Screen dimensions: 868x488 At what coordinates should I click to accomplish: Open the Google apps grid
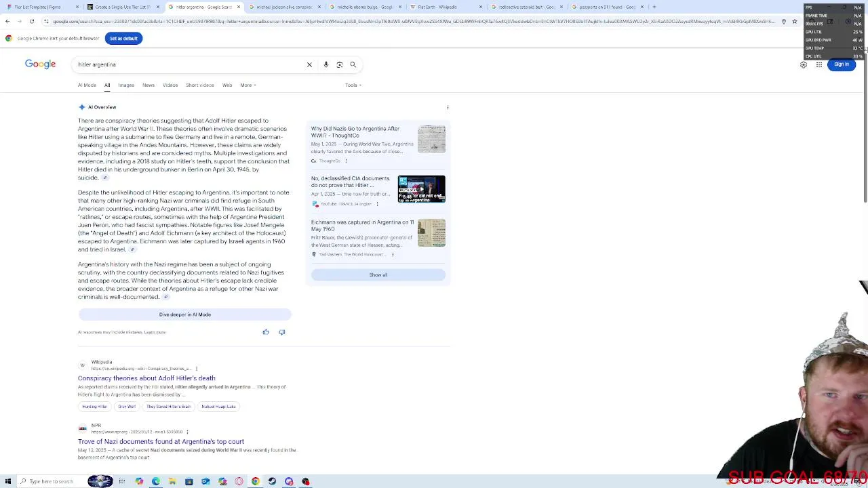click(x=819, y=64)
